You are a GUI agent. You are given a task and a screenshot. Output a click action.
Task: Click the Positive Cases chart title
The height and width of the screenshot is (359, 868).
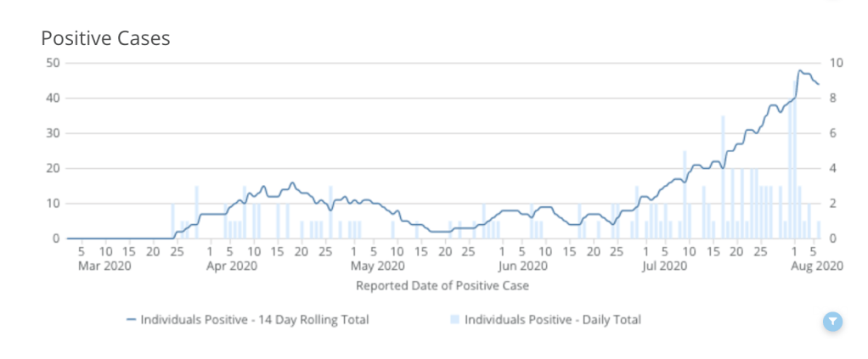click(x=105, y=38)
